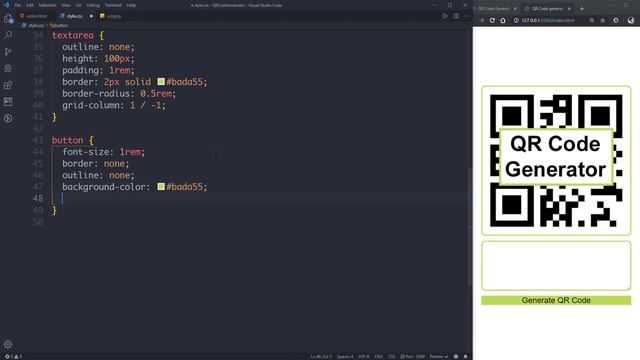The width and height of the screenshot is (640, 360).
Task: Reload the browser page
Action: [492, 20]
